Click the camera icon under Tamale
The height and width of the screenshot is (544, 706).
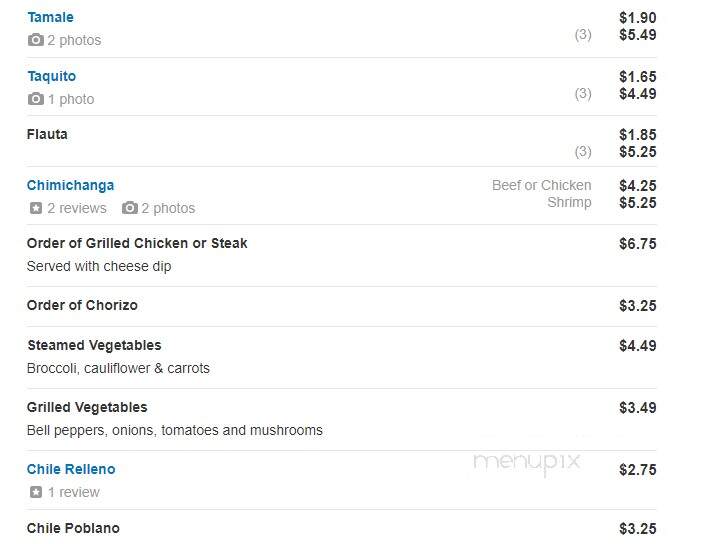click(36, 40)
